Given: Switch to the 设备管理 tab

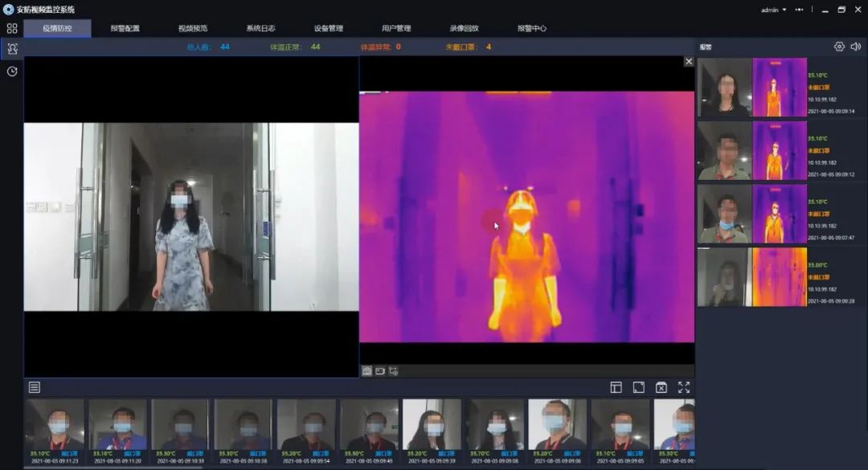Looking at the screenshot, I should pyautogui.click(x=329, y=28).
